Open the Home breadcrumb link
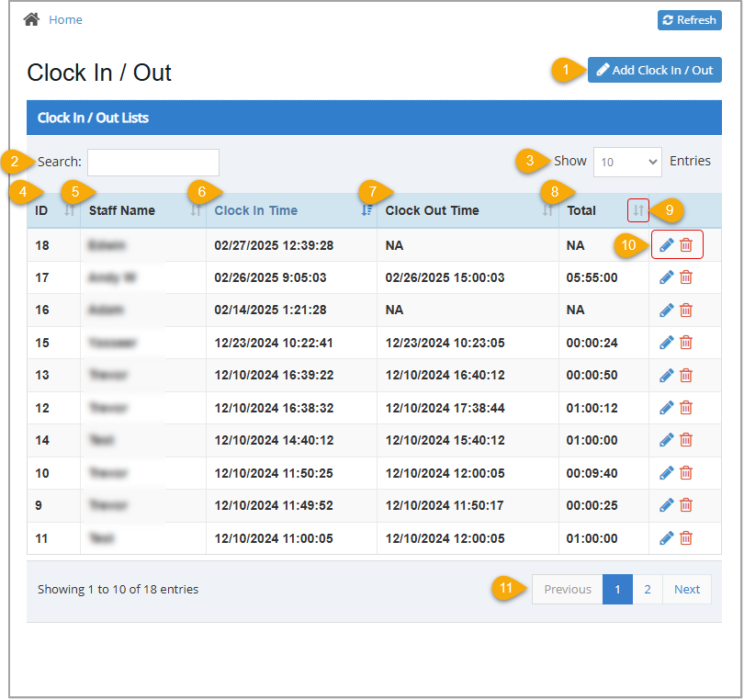 [65, 18]
